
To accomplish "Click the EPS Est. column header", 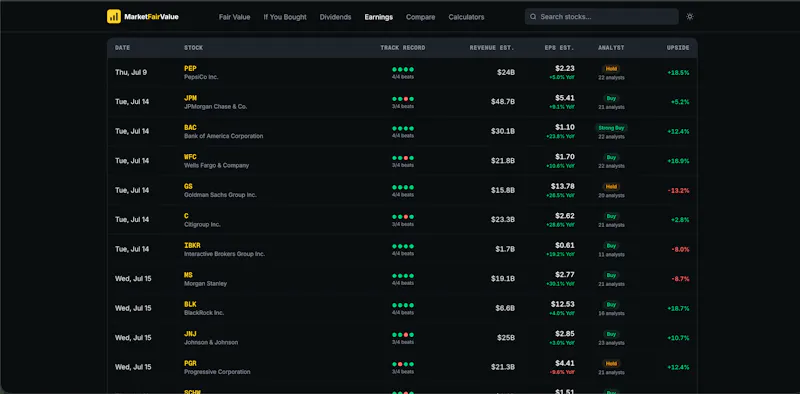I will click(559, 48).
